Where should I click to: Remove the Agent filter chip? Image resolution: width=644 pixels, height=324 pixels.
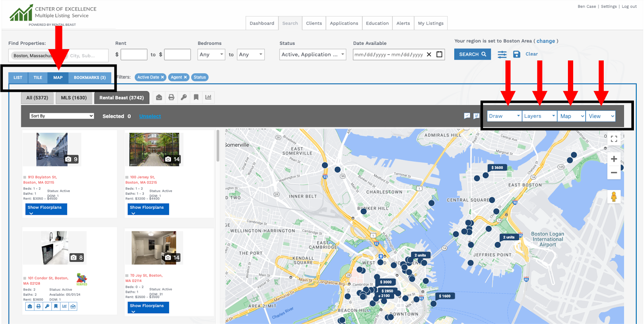point(185,77)
